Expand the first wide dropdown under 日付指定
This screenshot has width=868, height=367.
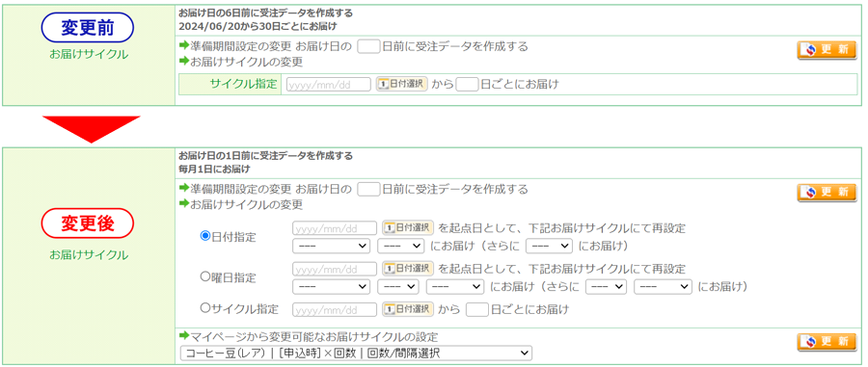pyautogui.click(x=331, y=246)
